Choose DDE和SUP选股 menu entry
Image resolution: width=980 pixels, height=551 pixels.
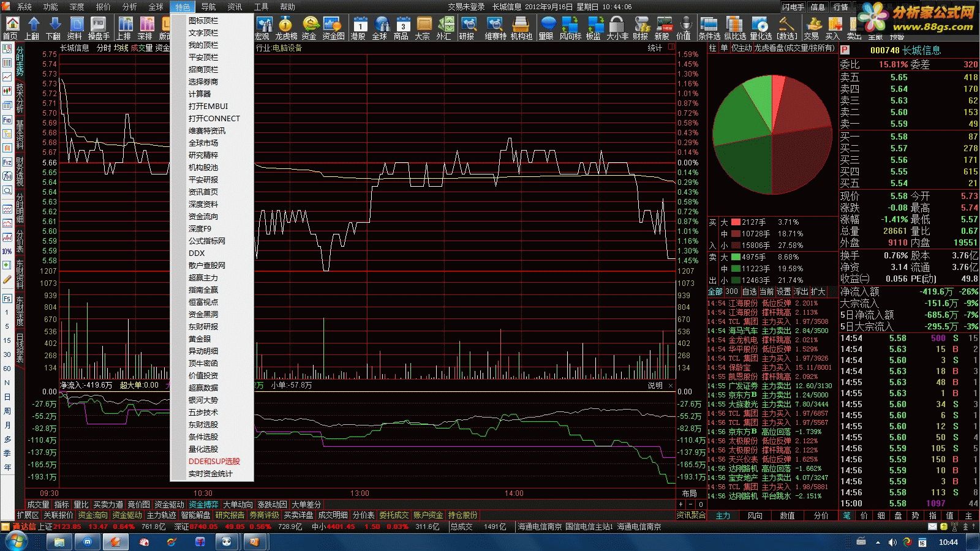(214, 461)
